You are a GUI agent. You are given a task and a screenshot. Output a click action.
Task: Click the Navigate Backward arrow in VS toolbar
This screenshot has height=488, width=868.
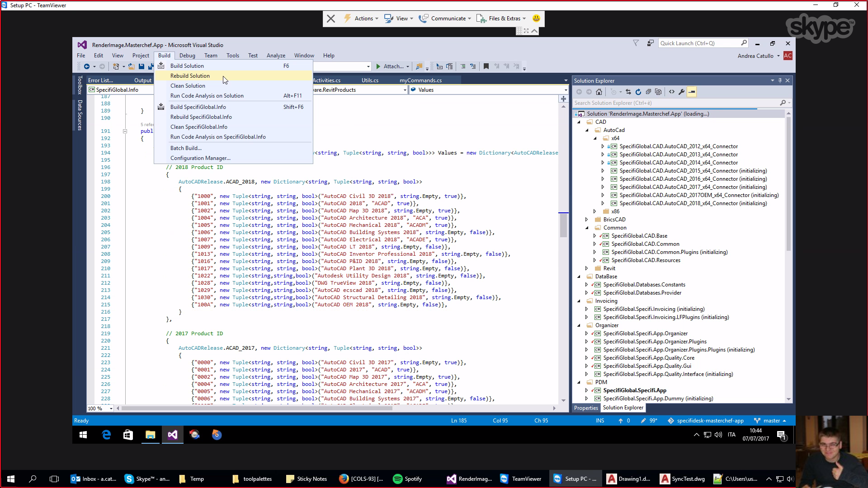click(86, 66)
